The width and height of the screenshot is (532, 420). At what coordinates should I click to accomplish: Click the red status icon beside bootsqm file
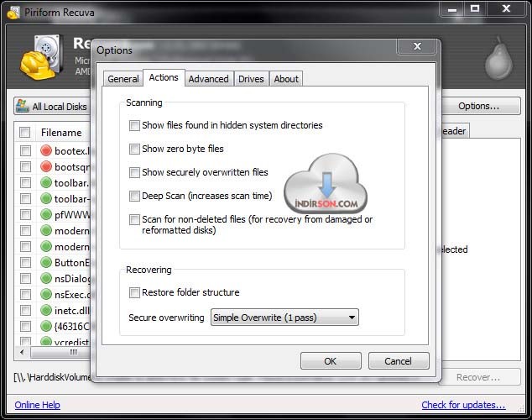click(x=46, y=166)
